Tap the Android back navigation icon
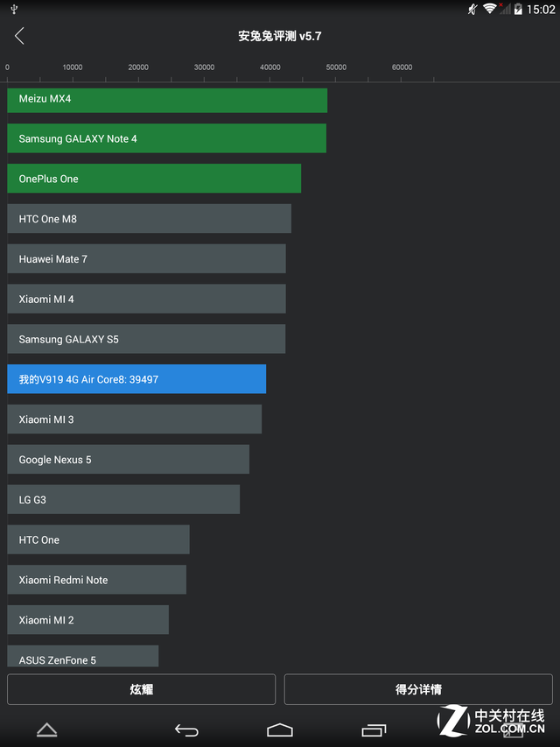This screenshot has width=560, height=747. 186,729
